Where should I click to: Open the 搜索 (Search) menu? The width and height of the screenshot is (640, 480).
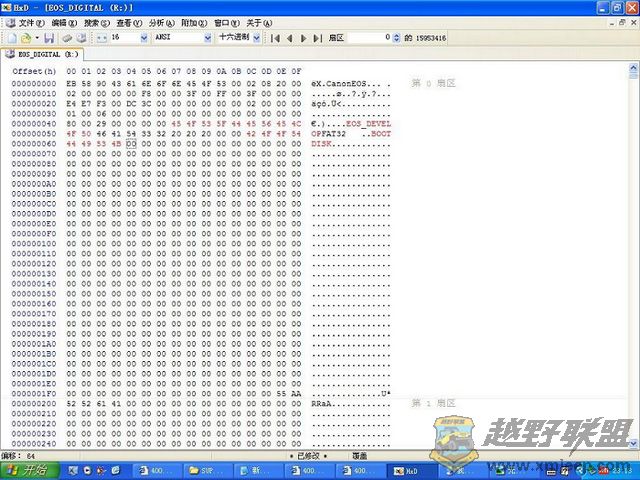(96, 22)
